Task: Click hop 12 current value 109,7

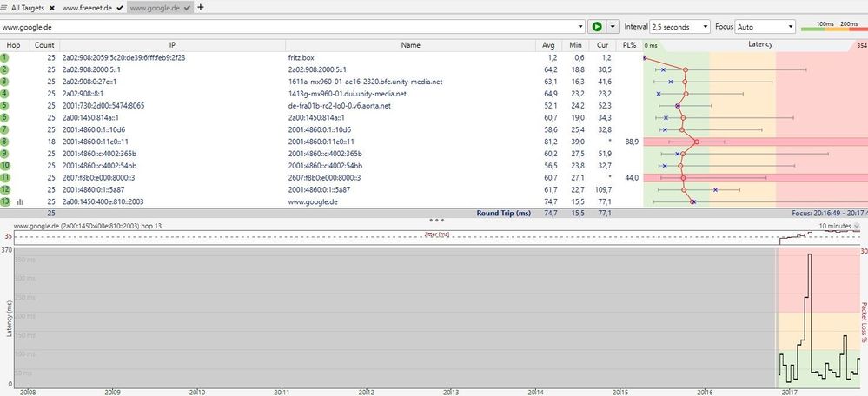Action: (603, 189)
